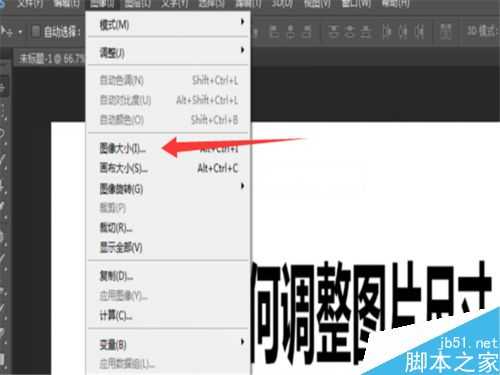Click the auto-align layers icon
The height and width of the screenshot is (375, 500).
(x=445, y=32)
